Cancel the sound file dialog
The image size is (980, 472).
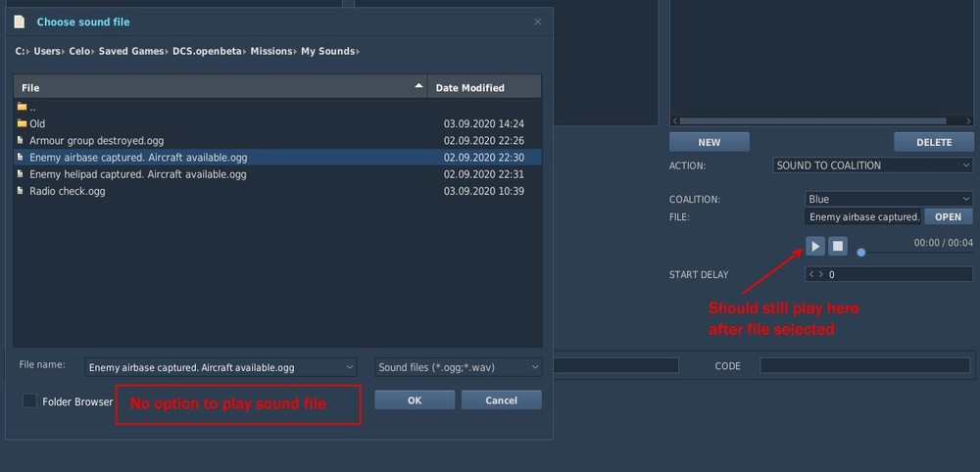click(x=501, y=401)
